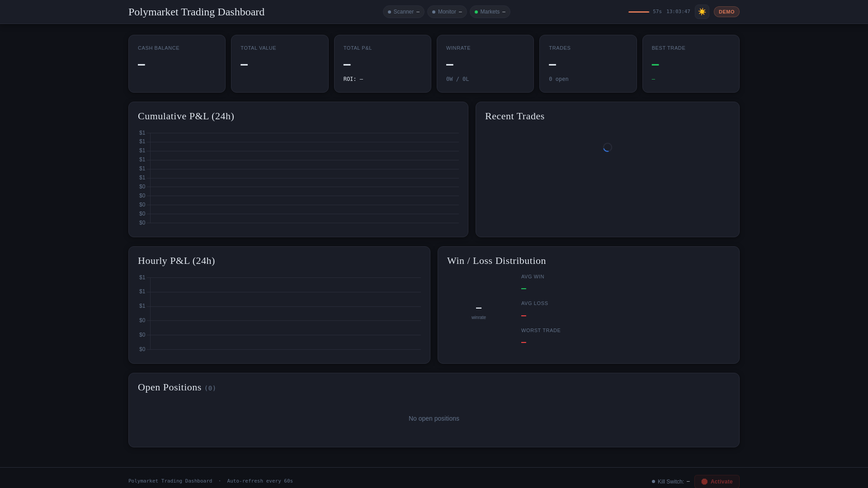Image resolution: width=868 pixels, height=488 pixels.
Task: Click the ROI value text
Action: 353,79
